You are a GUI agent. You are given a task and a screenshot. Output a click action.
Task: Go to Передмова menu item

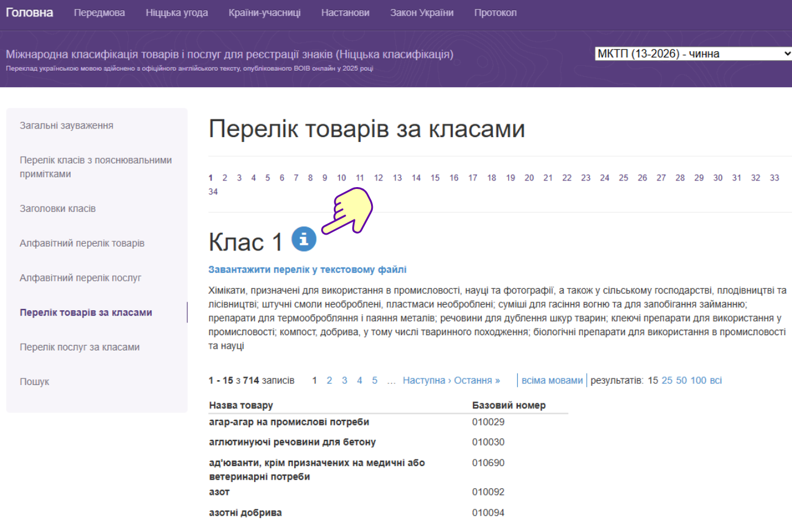point(99,13)
